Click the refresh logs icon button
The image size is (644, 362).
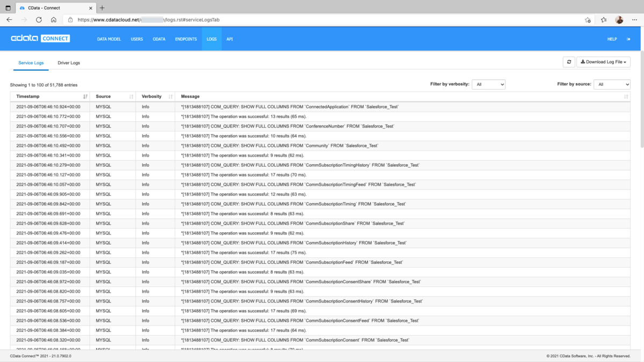569,62
